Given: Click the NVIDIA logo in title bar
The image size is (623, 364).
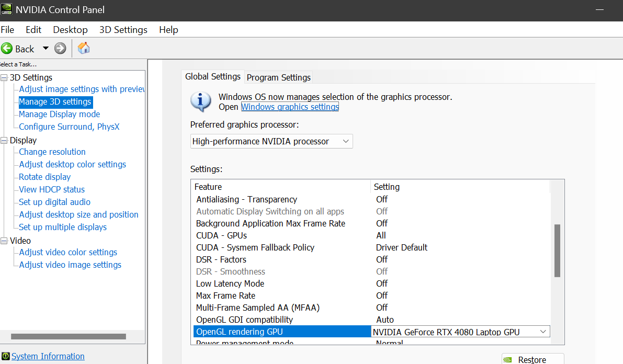Looking at the screenshot, I should tap(6, 9).
